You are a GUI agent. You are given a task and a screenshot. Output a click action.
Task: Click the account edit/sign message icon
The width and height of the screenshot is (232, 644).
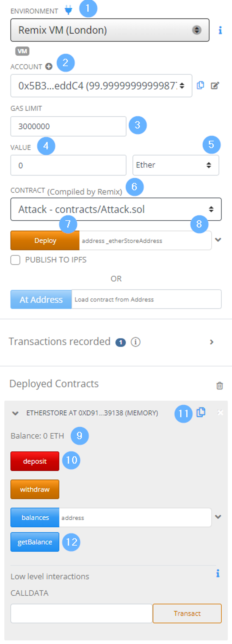tap(215, 86)
